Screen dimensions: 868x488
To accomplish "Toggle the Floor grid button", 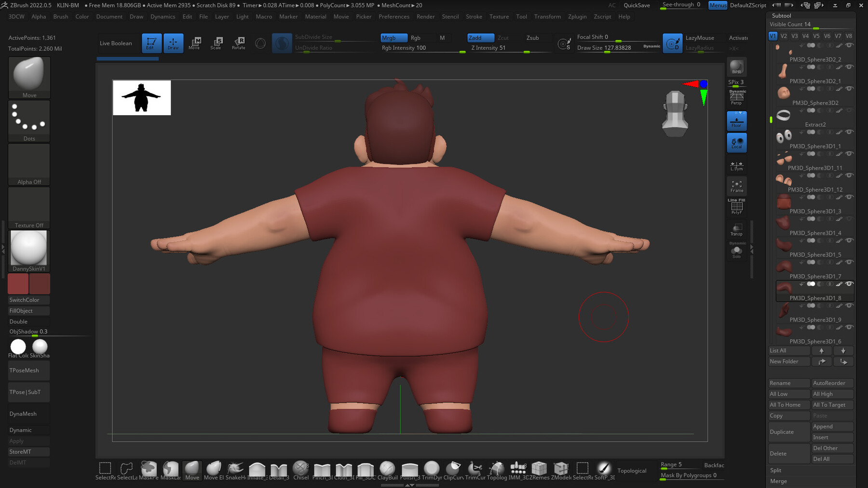I will click(736, 121).
